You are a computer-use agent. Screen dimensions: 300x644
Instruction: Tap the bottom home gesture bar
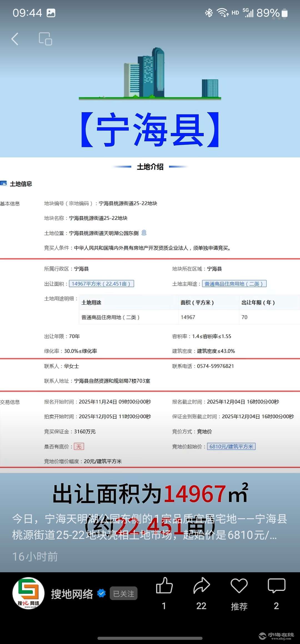coord(150,638)
